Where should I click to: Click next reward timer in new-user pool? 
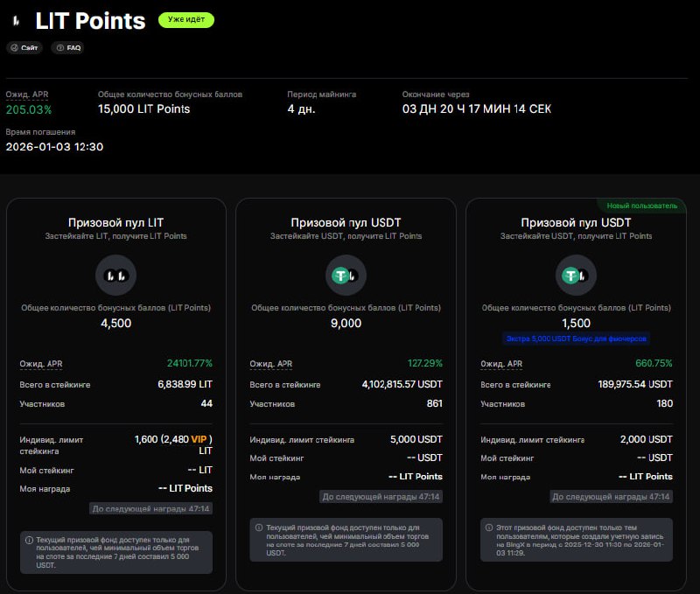click(x=611, y=497)
